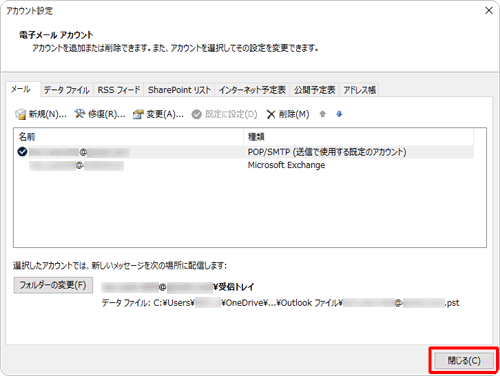This screenshot has height=376, width=500.
Task: Click the データ ファイル path text ending .pst
Action: (280, 303)
